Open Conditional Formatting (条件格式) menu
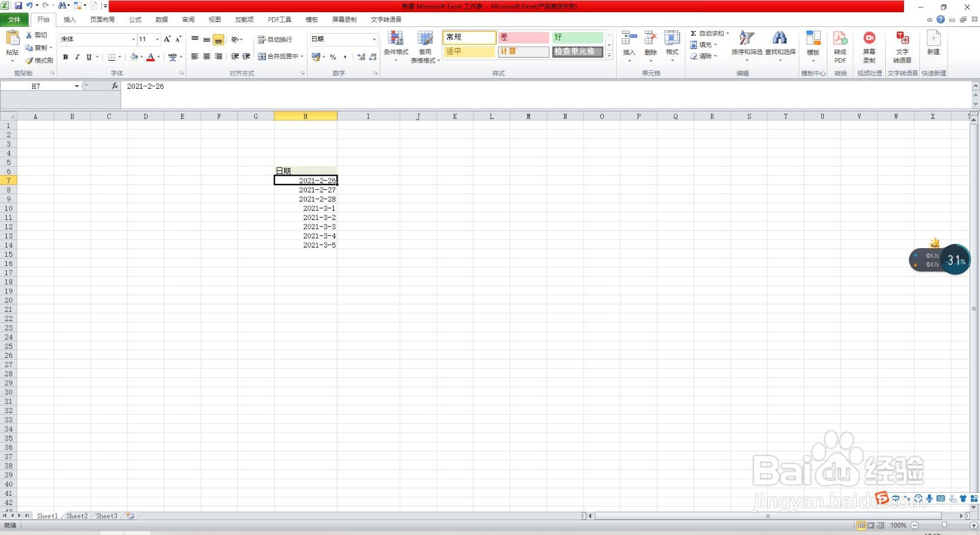 click(396, 46)
